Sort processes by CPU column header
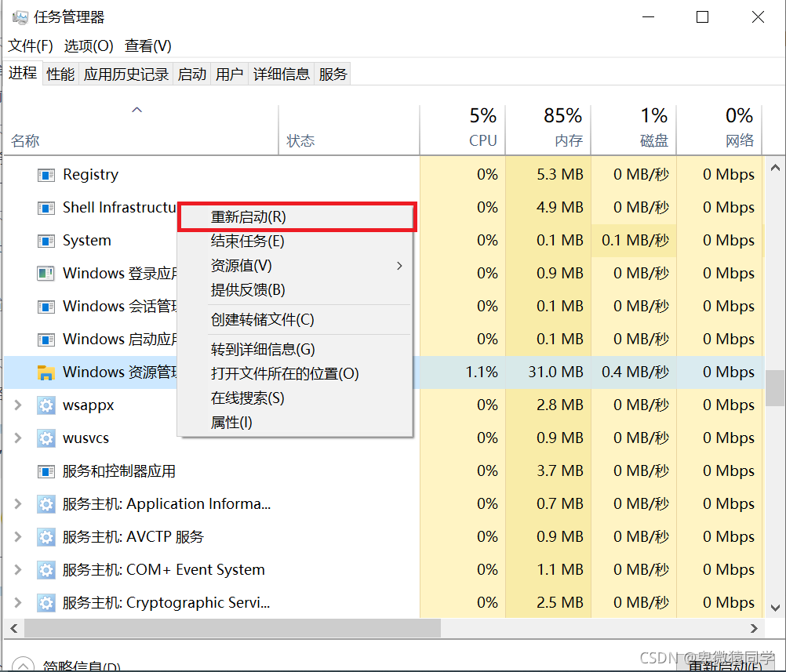 click(x=462, y=129)
